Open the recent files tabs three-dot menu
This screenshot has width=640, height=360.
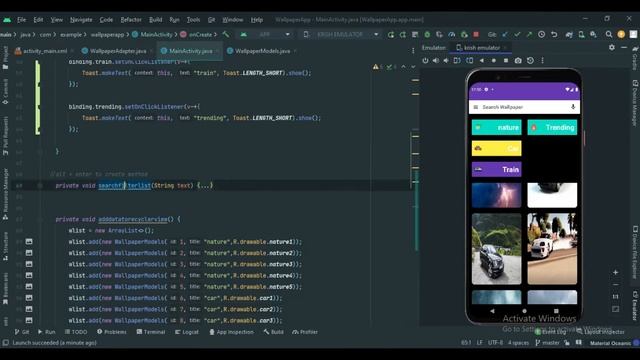tap(413, 51)
